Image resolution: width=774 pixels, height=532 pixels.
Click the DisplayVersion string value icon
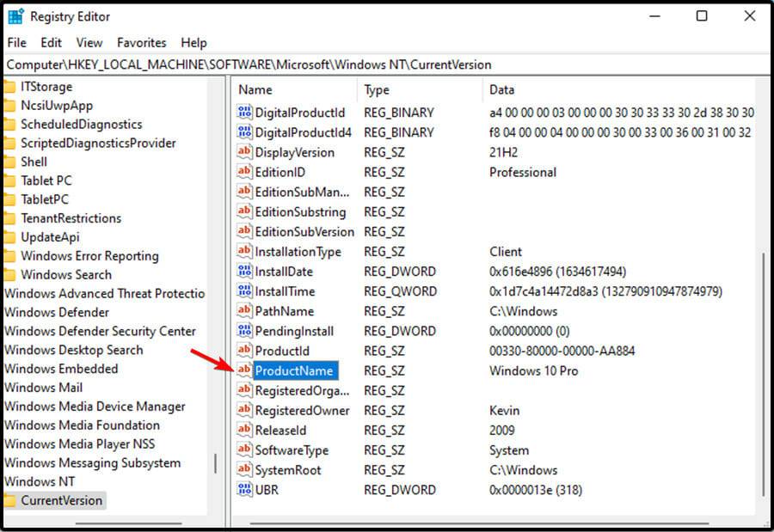pos(244,151)
